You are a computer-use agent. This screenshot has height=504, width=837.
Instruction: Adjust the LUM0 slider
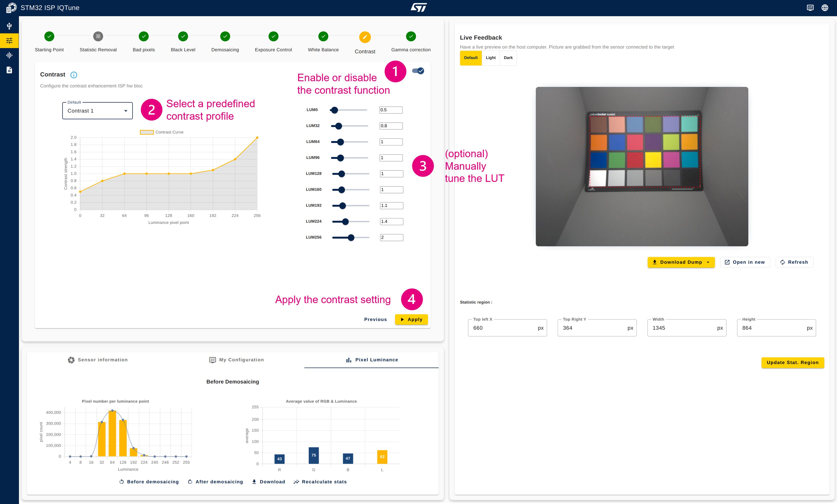pos(349,110)
